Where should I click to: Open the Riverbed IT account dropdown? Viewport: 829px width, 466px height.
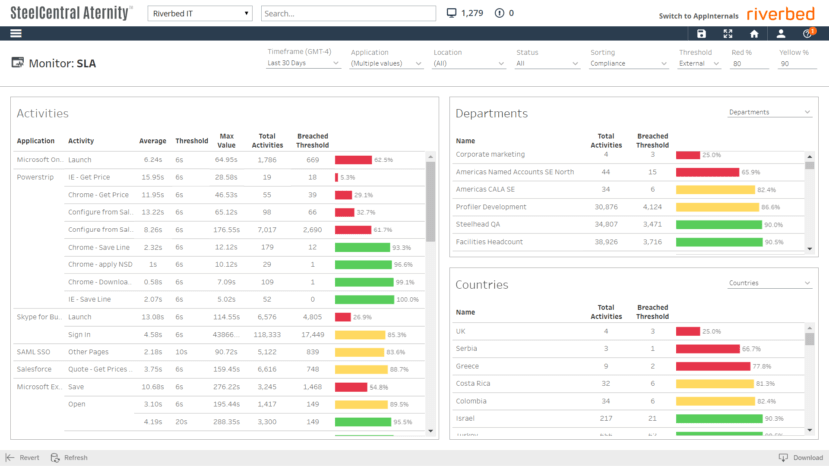click(200, 13)
